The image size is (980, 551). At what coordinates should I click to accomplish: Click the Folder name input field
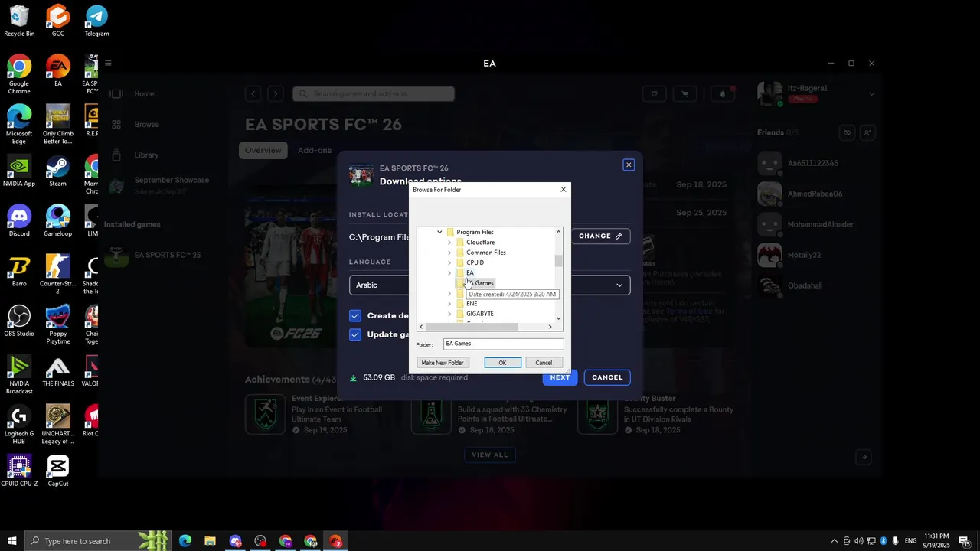click(503, 344)
